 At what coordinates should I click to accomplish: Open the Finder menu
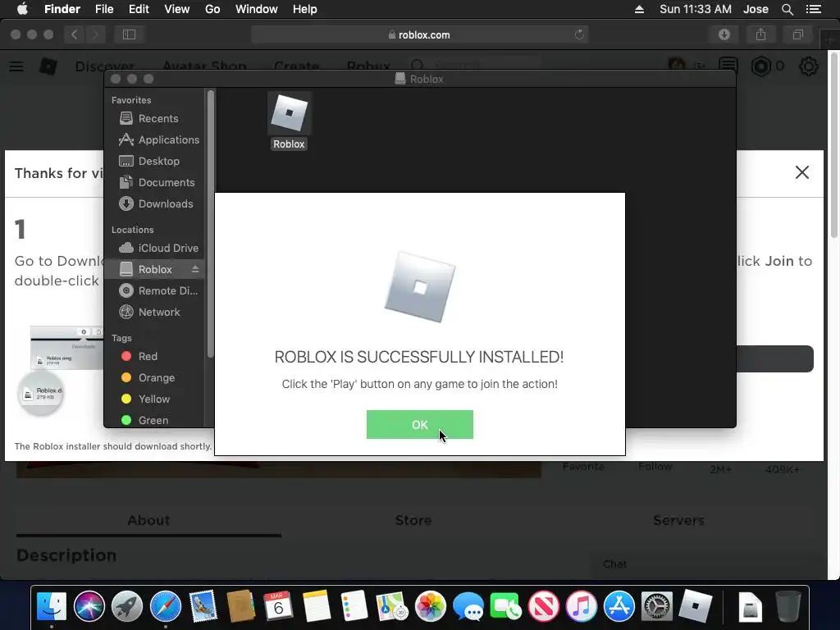pyautogui.click(x=62, y=9)
